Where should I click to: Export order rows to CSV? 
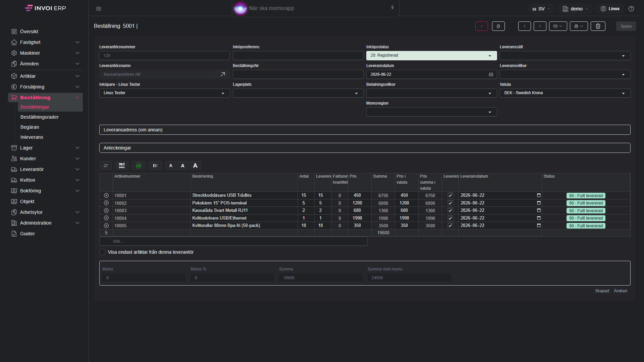(x=122, y=166)
